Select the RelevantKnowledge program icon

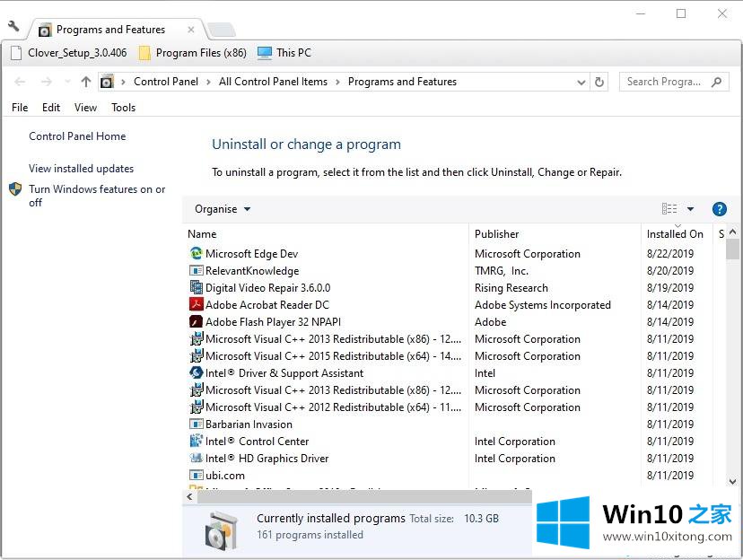(x=196, y=270)
